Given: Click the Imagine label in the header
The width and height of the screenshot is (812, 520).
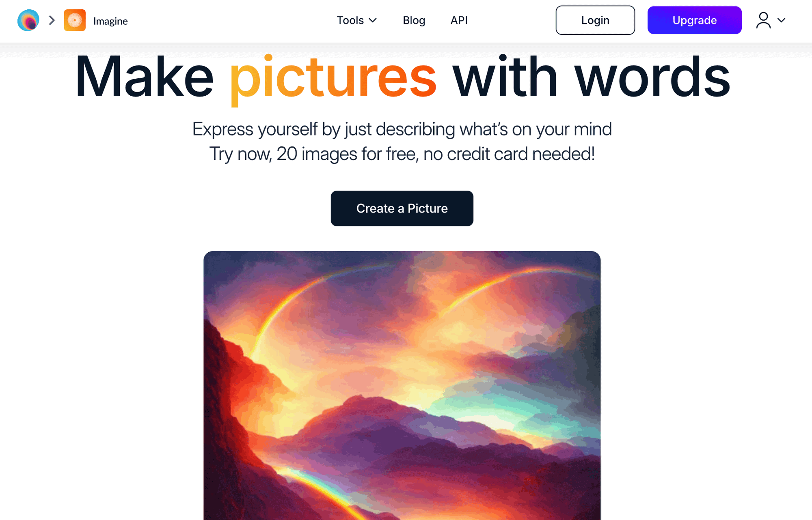Looking at the screenshot, I should tap(110, 21).
